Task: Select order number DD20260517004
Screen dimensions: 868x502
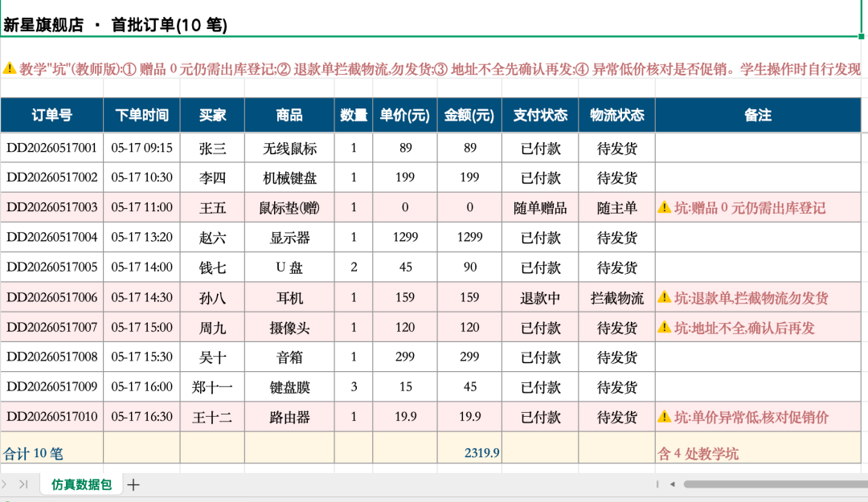Action: 52,237
